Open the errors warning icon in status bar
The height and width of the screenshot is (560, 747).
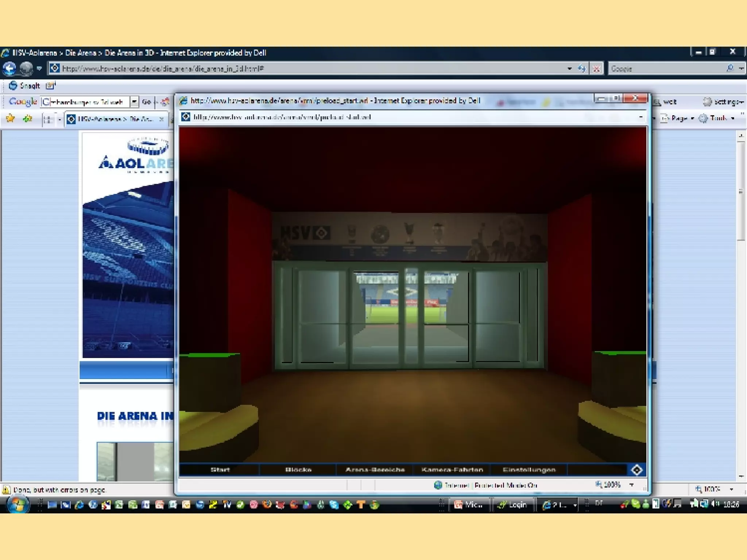(x=6, y=490)
